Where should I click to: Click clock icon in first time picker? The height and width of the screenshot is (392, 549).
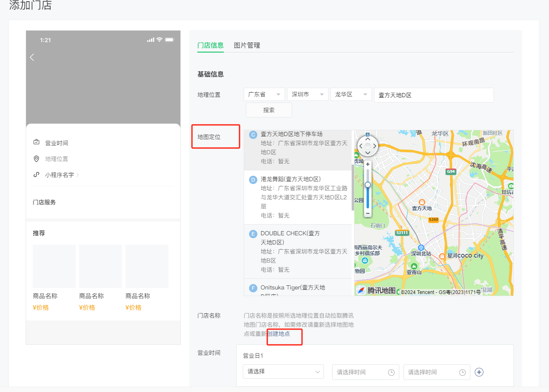(x=391, y=373)
